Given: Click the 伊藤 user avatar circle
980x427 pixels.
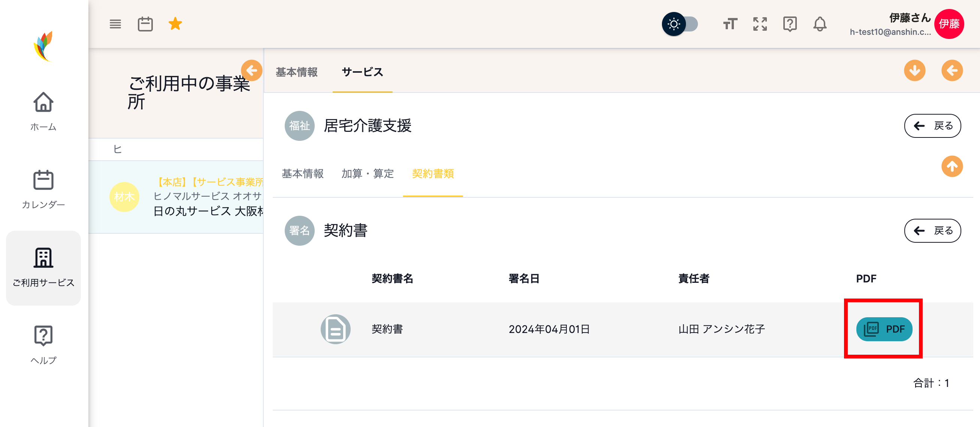Looking at the screenshot, I should (x=950, y=24).
